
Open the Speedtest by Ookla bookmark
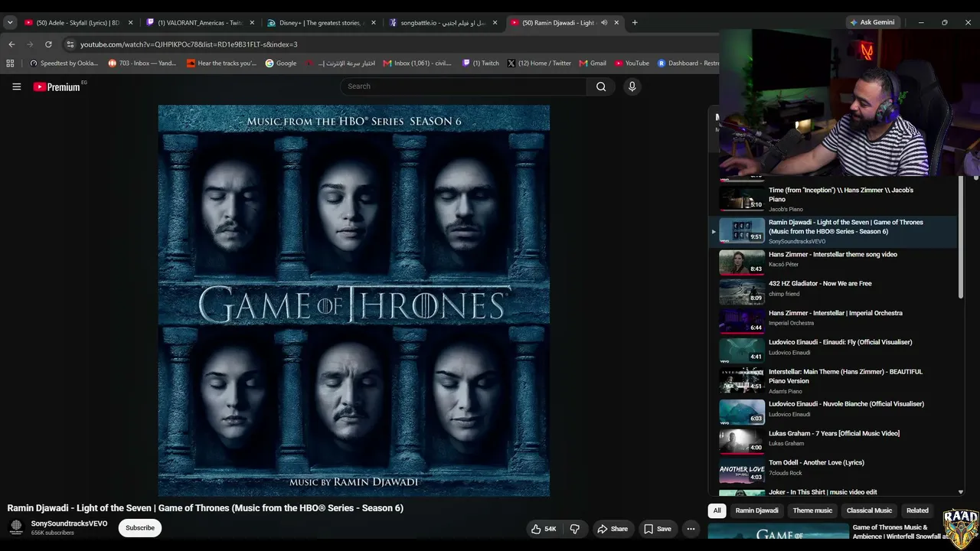tap(64, 64)
